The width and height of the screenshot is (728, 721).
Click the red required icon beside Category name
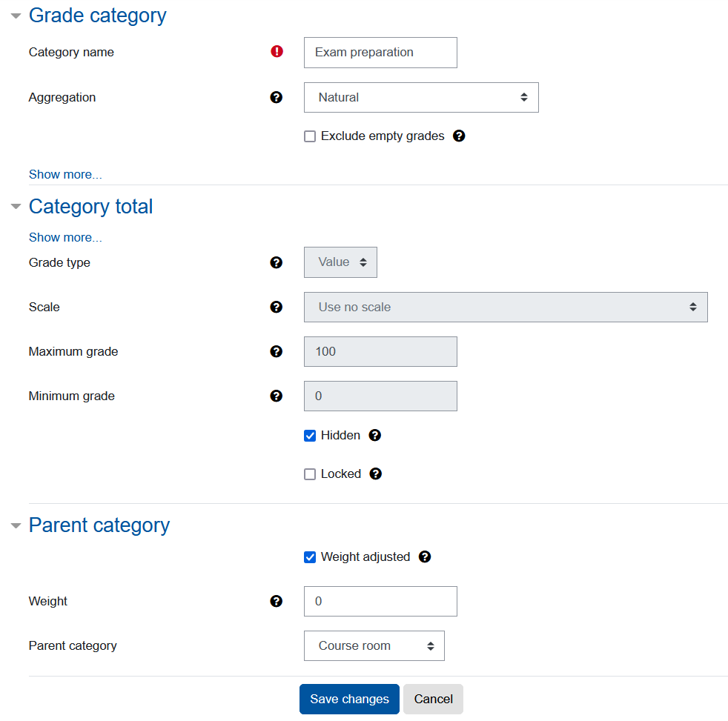[277, 52]
